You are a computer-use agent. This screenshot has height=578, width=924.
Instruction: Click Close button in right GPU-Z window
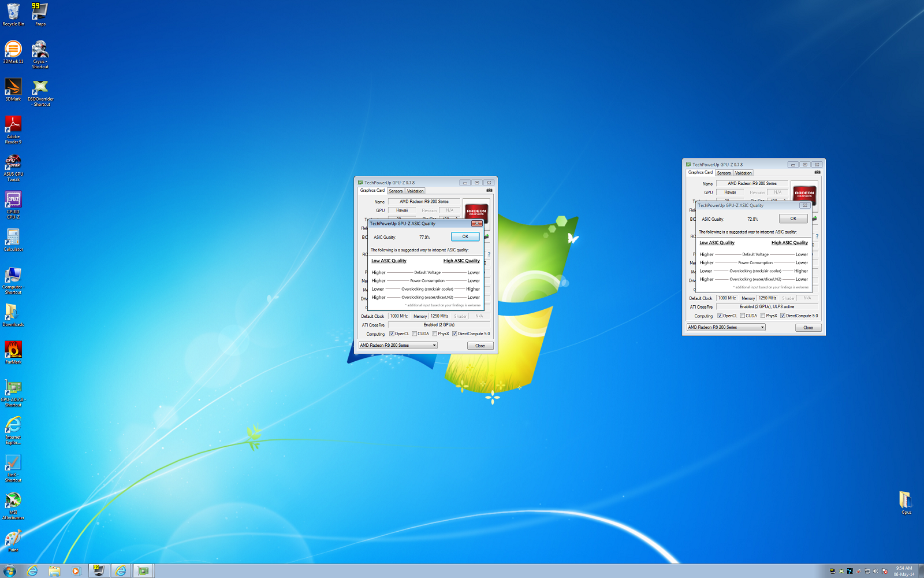point(808,328)
